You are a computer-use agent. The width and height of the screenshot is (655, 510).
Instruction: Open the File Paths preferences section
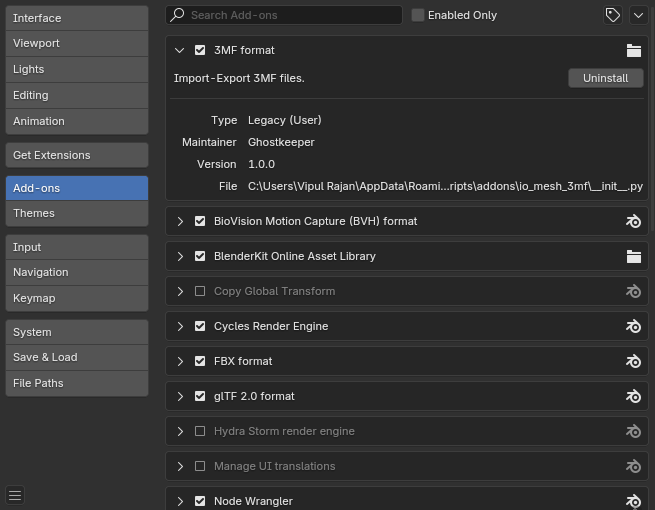[77, 383]
